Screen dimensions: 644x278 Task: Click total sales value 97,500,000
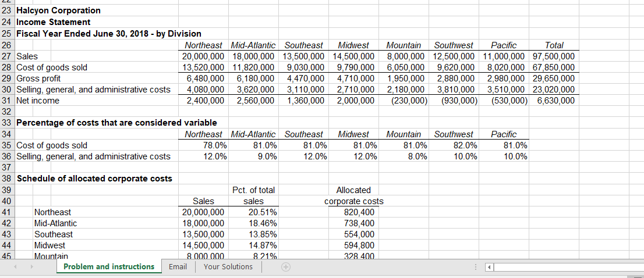[554, 56]
